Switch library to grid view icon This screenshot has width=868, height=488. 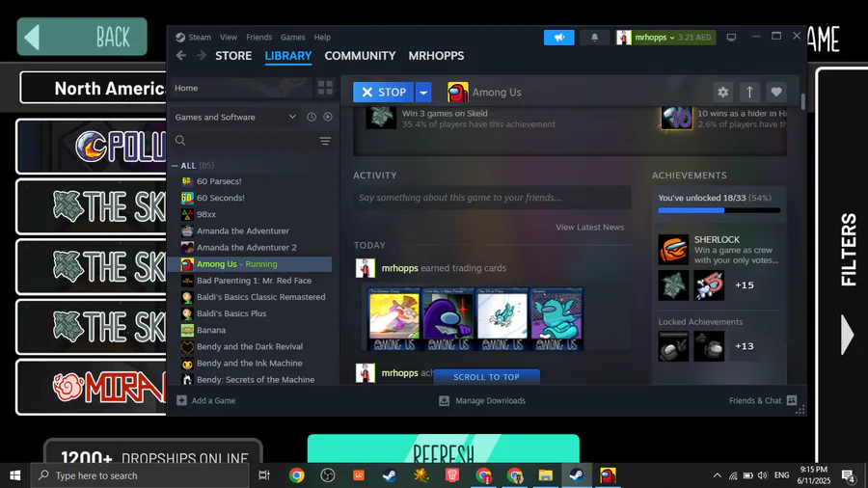pos(325,88)
